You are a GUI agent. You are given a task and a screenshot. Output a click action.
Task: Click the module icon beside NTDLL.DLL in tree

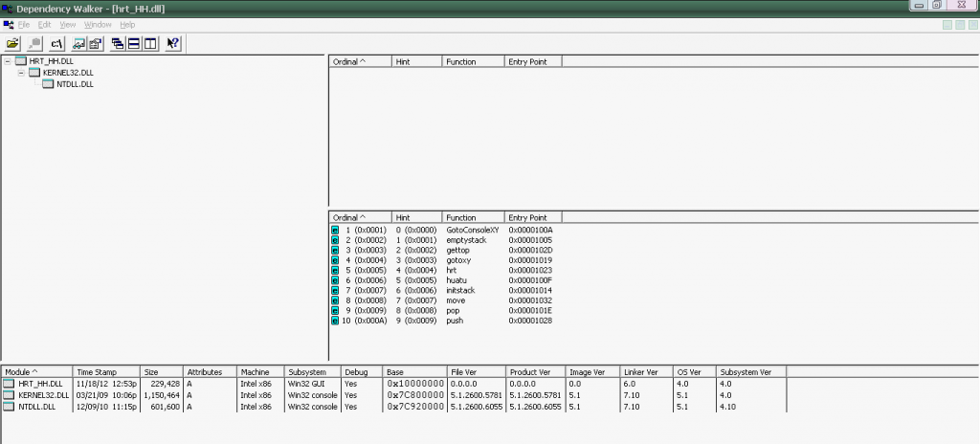point(48,84)
